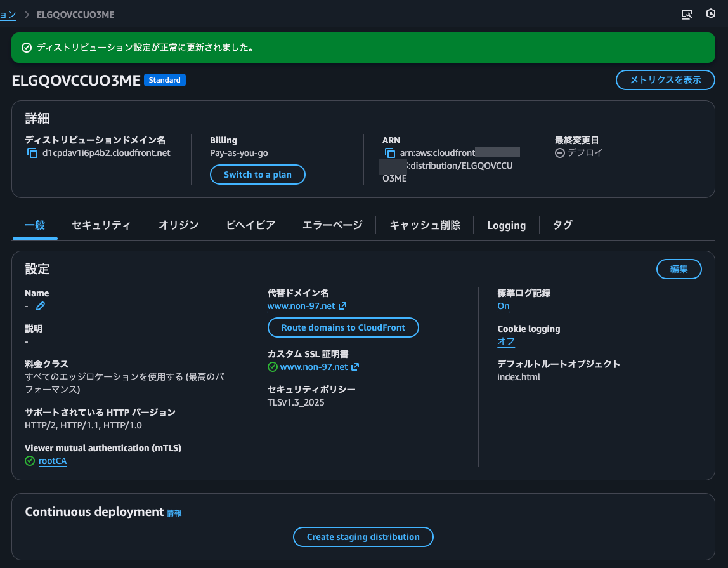Click the green check icon beside rootCA
This screenshot has width=728, height=568.
pos(29,461)
